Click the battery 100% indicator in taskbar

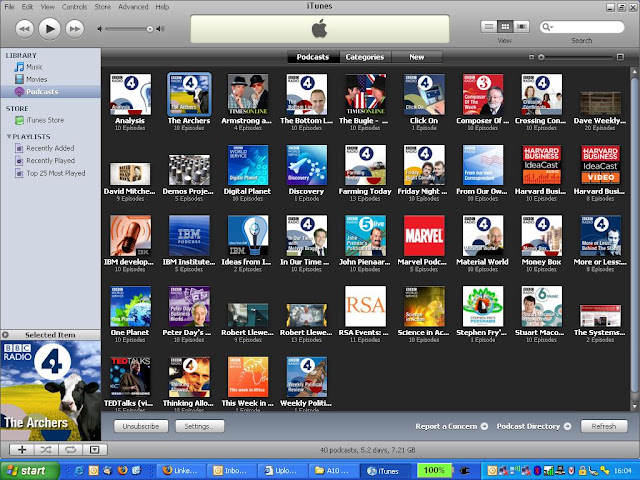[434, 471]
